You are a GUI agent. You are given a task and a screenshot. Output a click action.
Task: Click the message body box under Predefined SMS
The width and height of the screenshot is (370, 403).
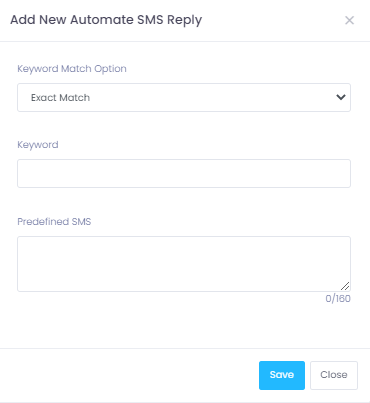(184, 264)
